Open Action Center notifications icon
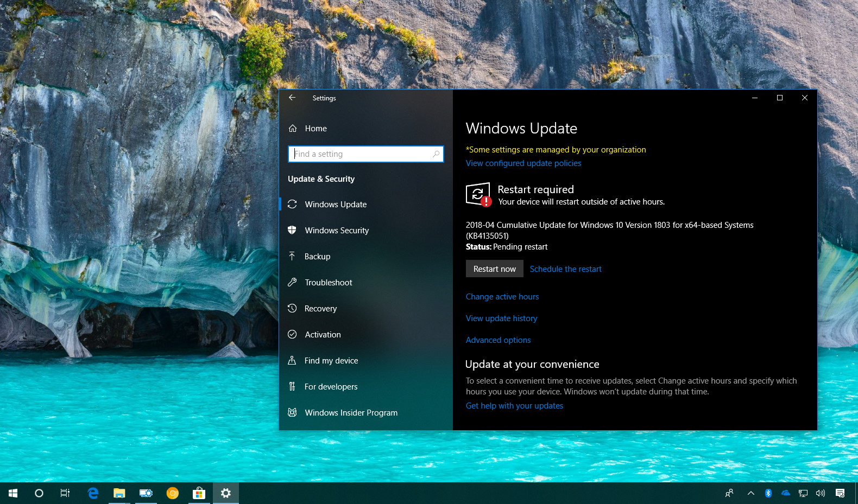The width and height of the screenshot is (858, 504). coord(840,493)
